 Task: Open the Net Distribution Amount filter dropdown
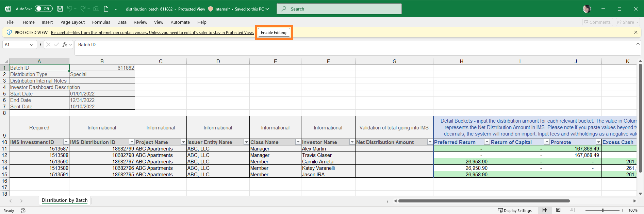430,142
